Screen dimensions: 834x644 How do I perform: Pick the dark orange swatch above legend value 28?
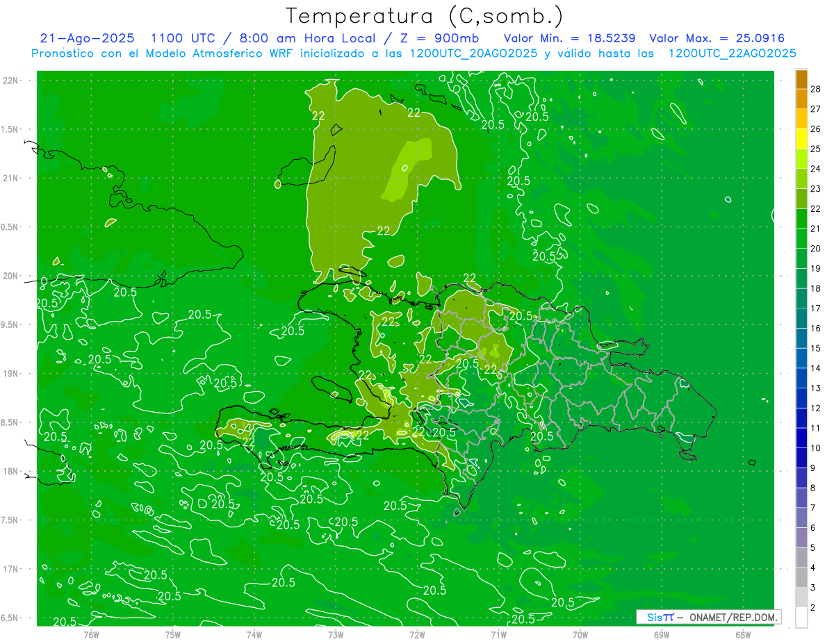point(801,79)
